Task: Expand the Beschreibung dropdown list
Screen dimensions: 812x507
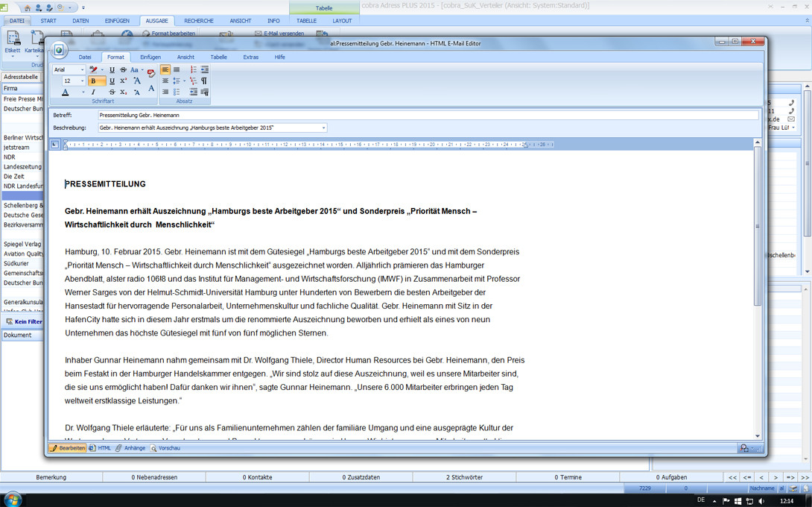Action: pyautogui.click(x=323, y=128)
